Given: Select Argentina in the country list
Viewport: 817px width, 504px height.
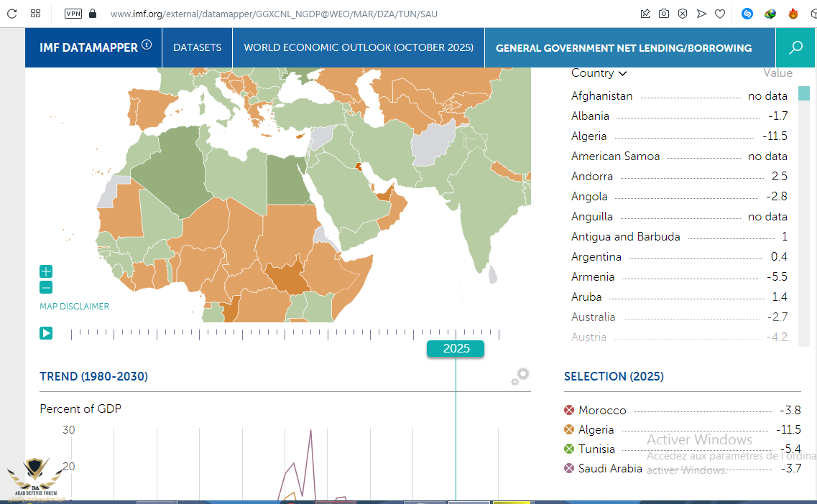Looking at the screenshot, I should point(597,257).
